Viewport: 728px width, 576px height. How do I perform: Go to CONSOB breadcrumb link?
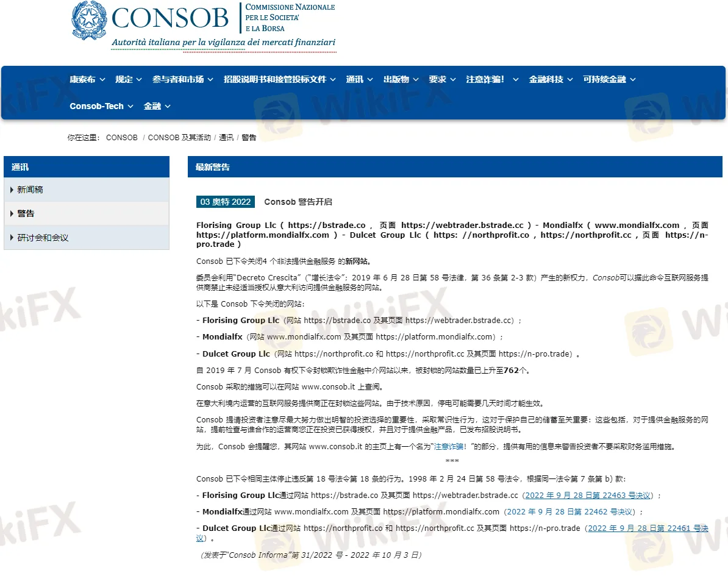(122, 138)
